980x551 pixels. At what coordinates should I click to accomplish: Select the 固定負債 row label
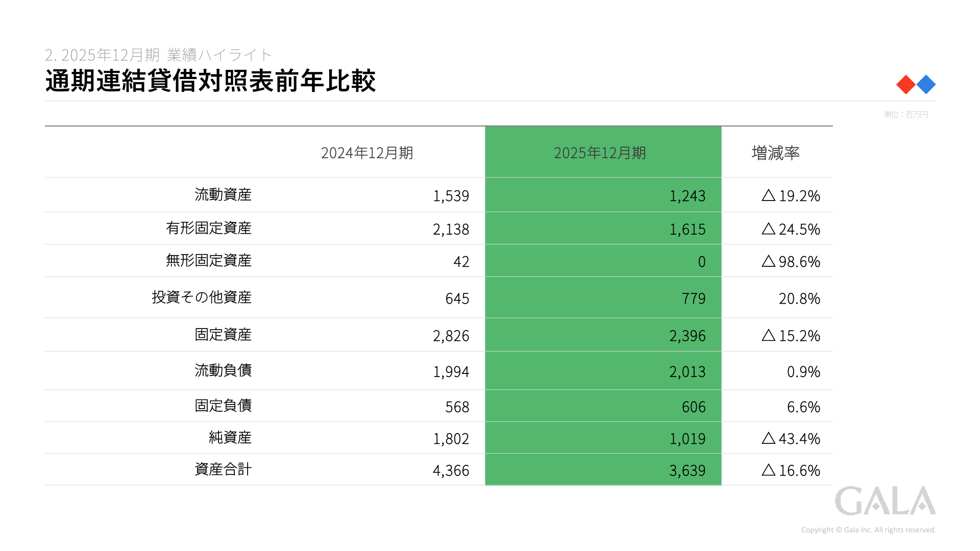(x=223, y=406)
